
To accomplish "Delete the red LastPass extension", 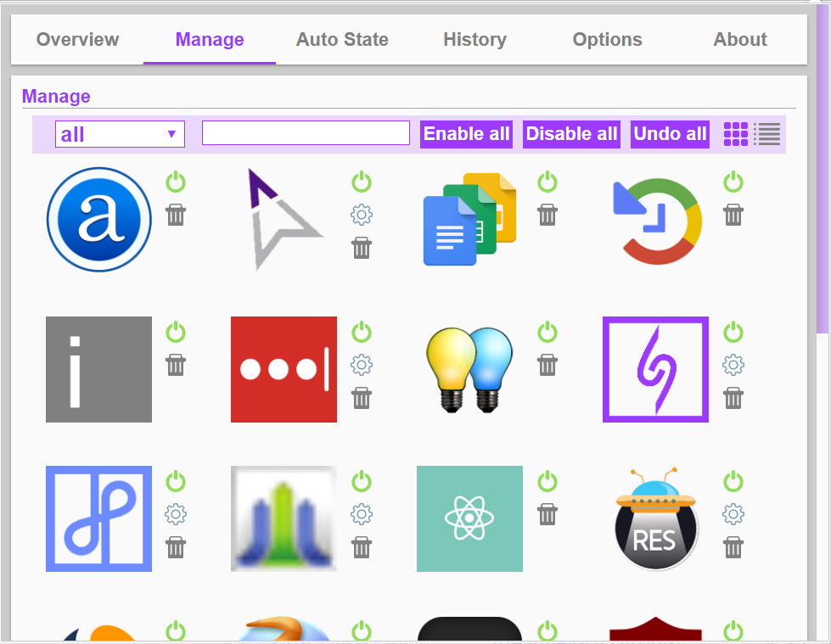I will click(362, 398).
